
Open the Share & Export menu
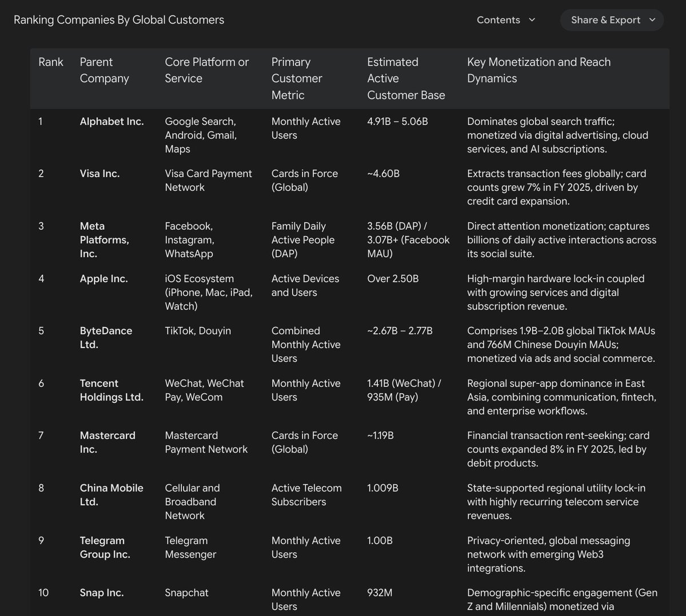(x=612, y=20)
